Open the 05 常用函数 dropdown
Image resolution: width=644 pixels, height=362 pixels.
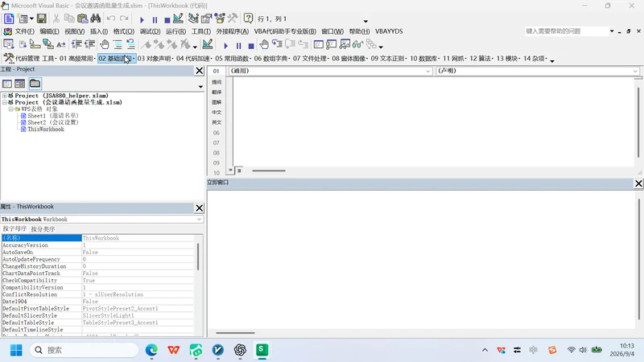(x=233, y=59)
